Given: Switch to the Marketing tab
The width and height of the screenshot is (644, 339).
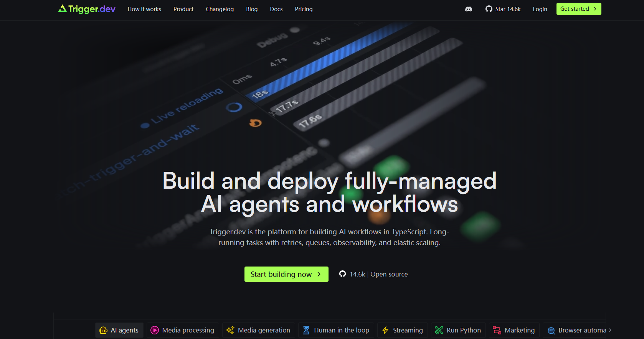Looking at the screenshot, I should [514, 330].
